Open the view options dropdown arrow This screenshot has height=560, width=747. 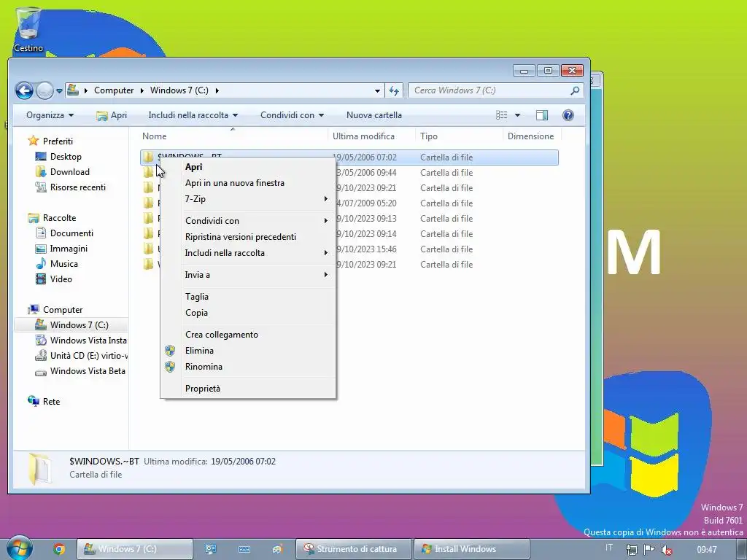coord(517,115)
